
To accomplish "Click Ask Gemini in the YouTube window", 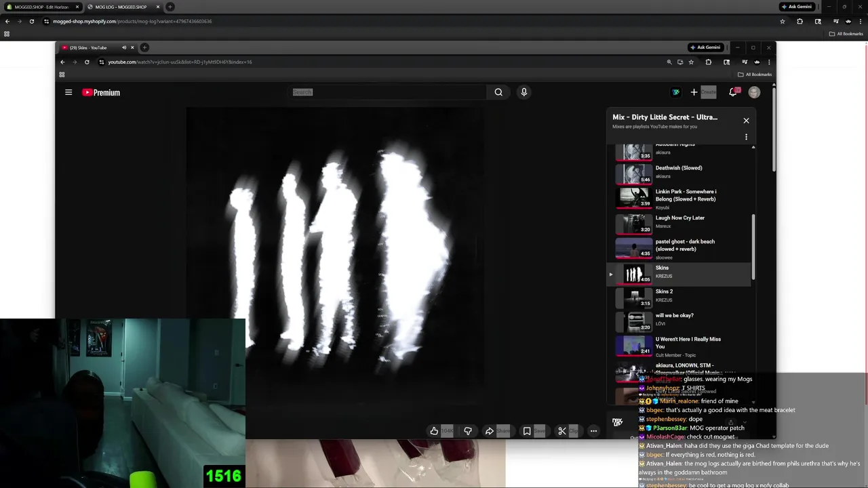I will [705, 47].
